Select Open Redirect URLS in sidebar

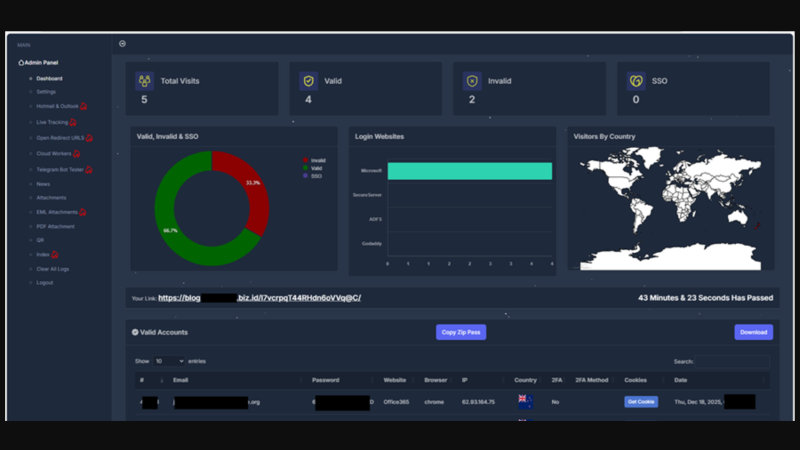click(x=60, y=138)
